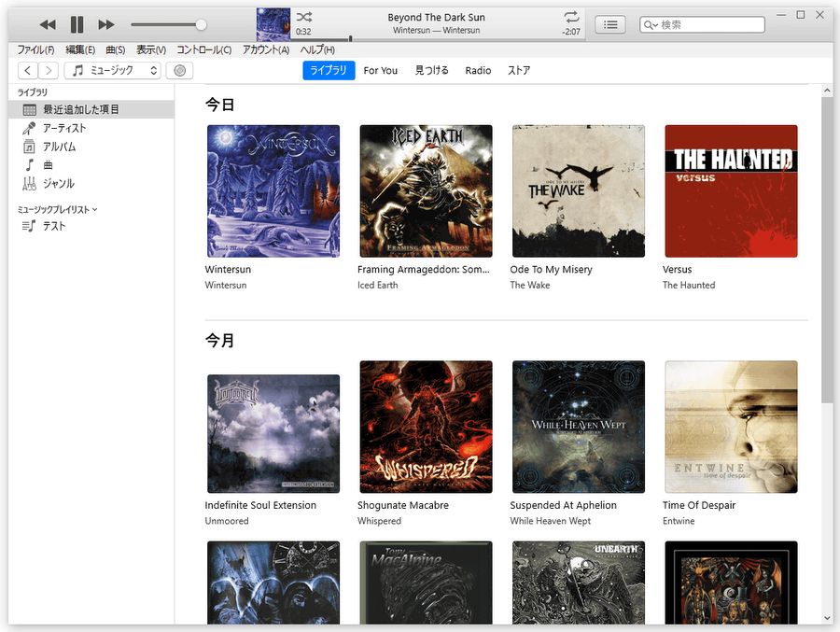The image size is (840, 632).
Task: Open the コントロール menu
Action: 204,49
